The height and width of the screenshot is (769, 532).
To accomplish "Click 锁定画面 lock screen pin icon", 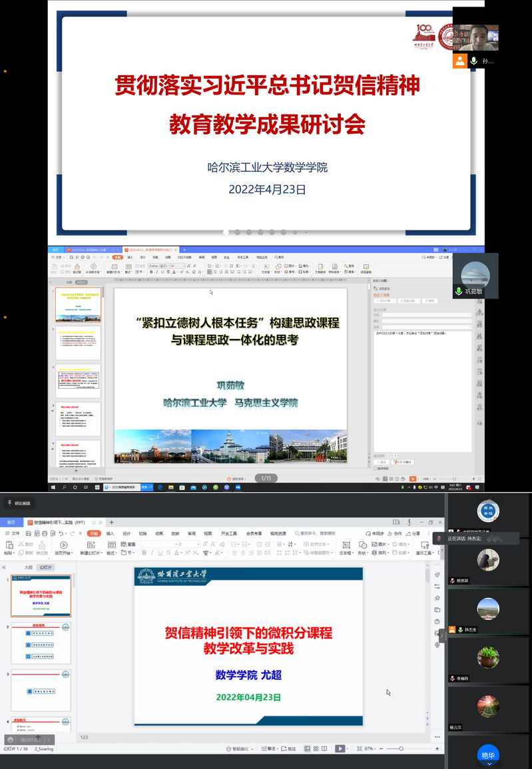I will pyautogui.click(x=10, y=503).
